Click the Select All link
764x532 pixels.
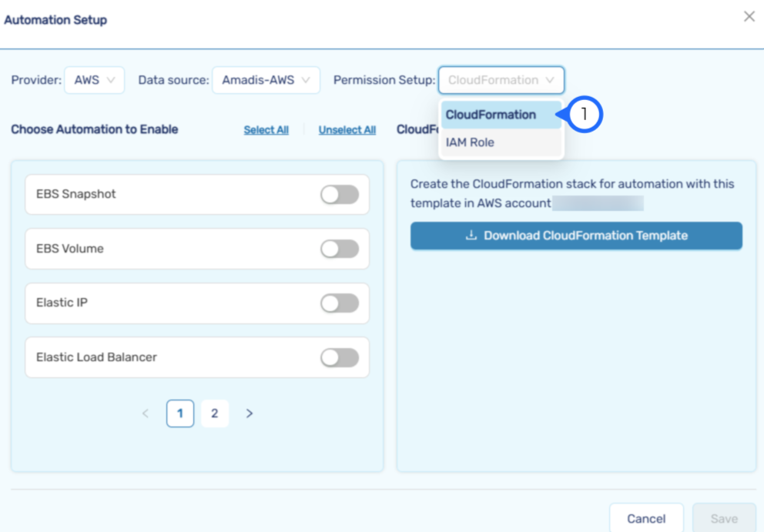click(x=266, y=130)
